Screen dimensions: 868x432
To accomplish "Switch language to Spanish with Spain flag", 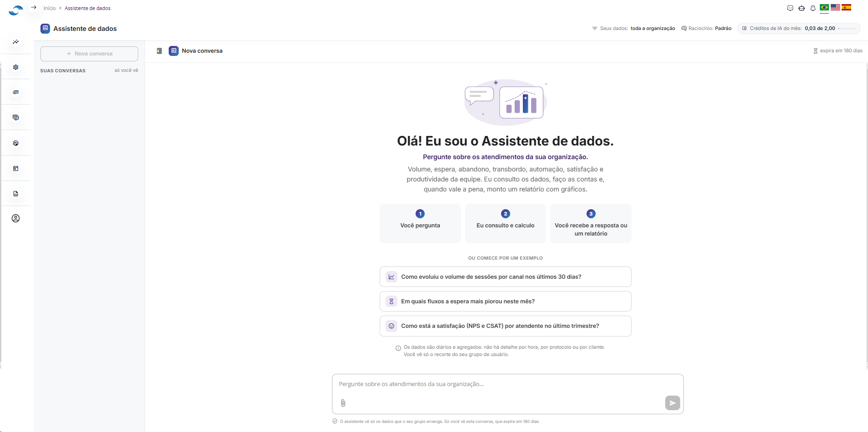I will [x=847, y=7].
